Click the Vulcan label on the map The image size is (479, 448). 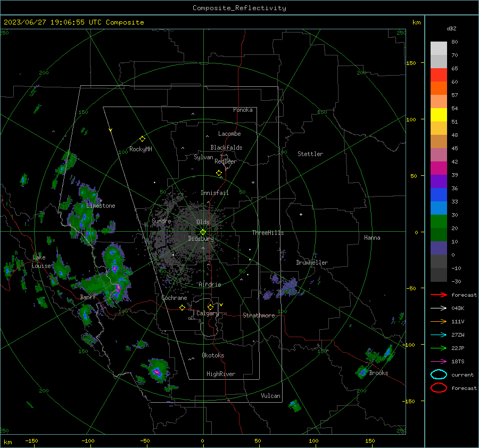click(x=271, y=396)
